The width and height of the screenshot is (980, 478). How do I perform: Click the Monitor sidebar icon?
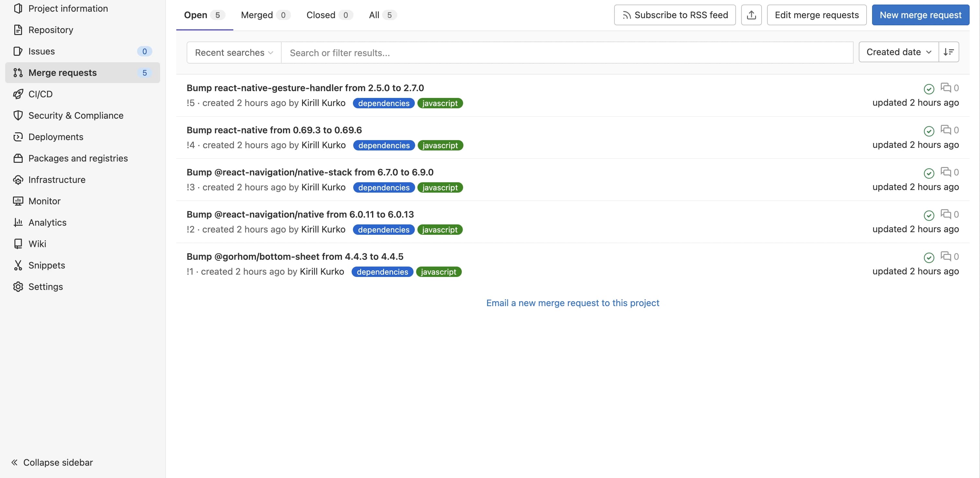click(x=16, y=201)
